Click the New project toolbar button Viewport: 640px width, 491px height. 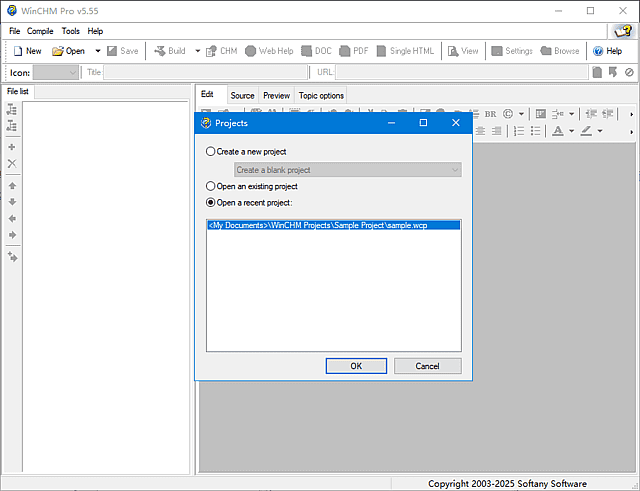[x=27, y=51]
